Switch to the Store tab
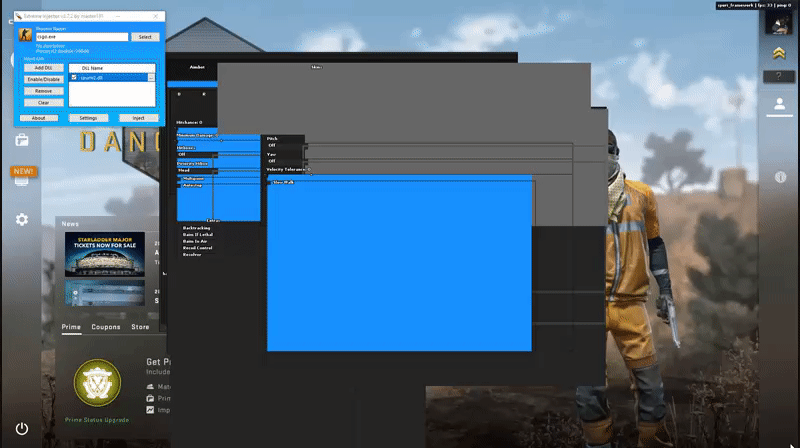 click(x=140, y=327)
